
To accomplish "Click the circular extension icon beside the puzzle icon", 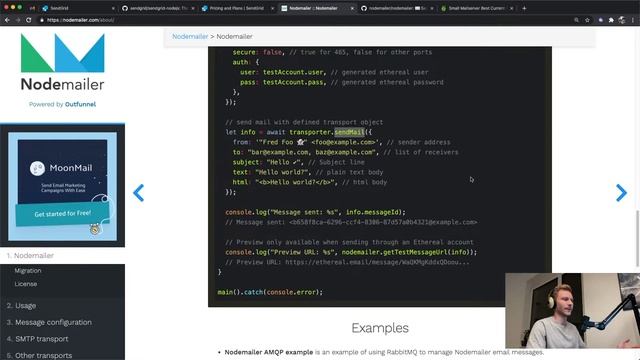I will pos(600,20).
